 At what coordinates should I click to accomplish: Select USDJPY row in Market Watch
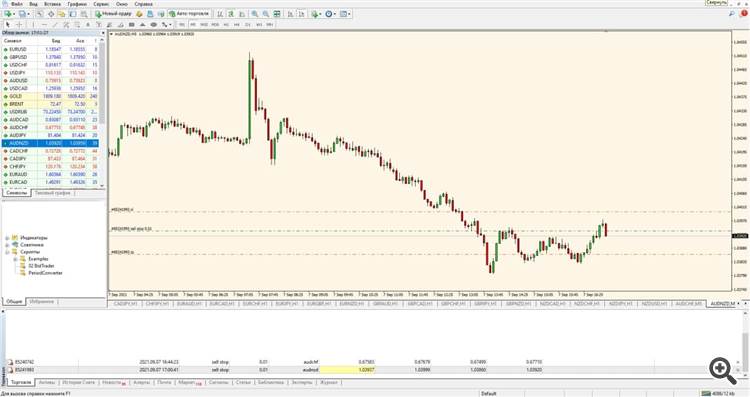(x=50, y=73)
